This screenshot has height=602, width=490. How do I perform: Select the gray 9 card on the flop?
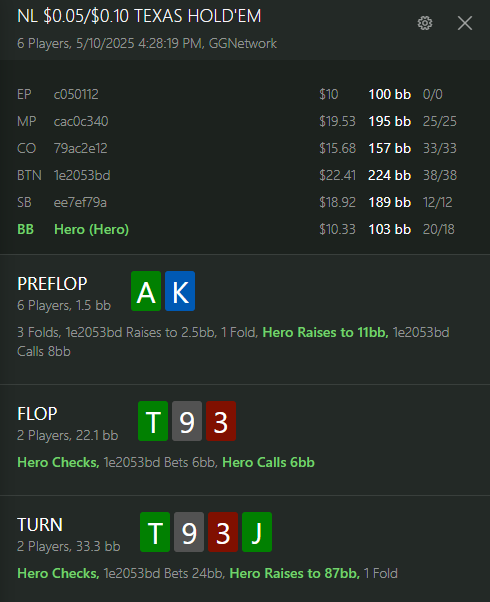(x=187, y=421)
